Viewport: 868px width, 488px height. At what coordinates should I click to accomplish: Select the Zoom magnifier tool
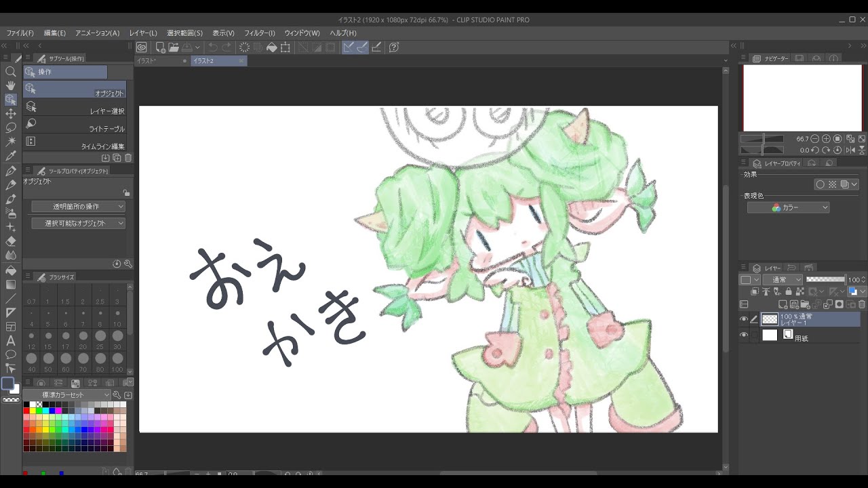[x=11, y=71]
